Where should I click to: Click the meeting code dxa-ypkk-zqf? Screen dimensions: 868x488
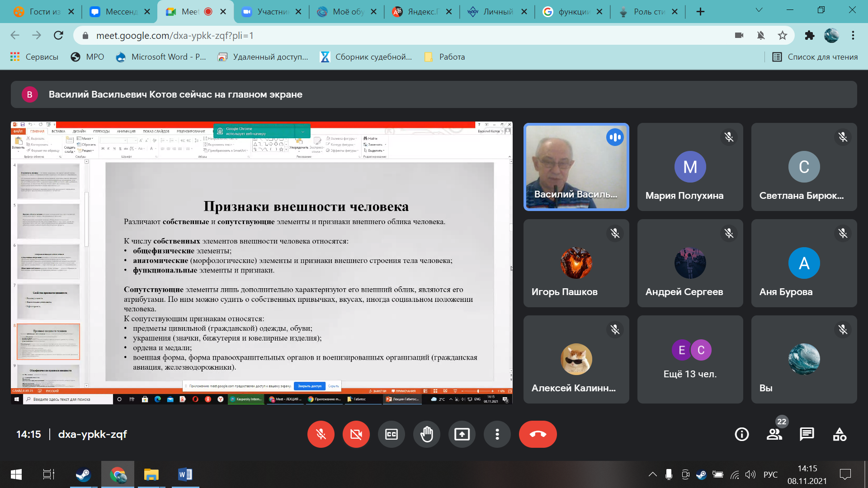click(x=92, y=434)
